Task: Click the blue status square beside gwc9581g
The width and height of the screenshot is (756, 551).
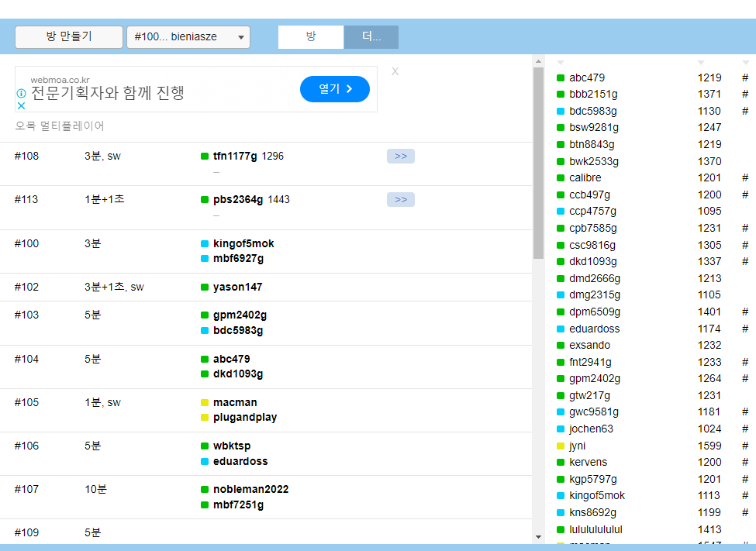Action: click(x=561, y=412)
